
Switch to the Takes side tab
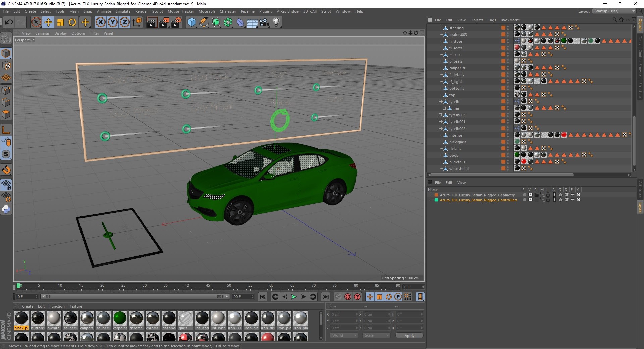click(640, 41)
